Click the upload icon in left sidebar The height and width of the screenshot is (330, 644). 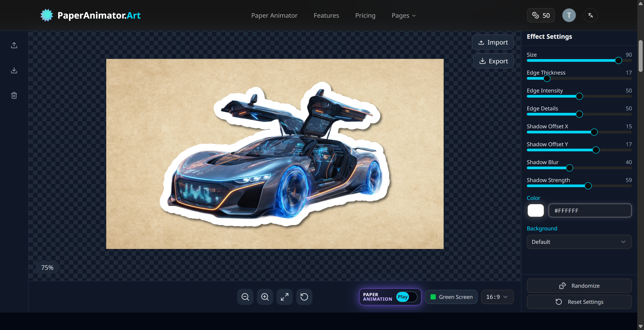(x=14, y=45)
